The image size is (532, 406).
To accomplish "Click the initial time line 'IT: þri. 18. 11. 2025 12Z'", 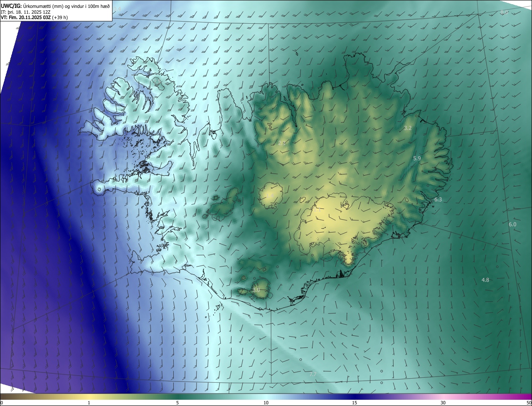I will (26, 12).
